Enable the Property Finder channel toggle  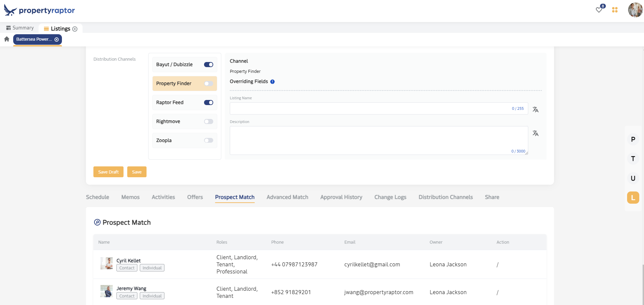[208, 84]
